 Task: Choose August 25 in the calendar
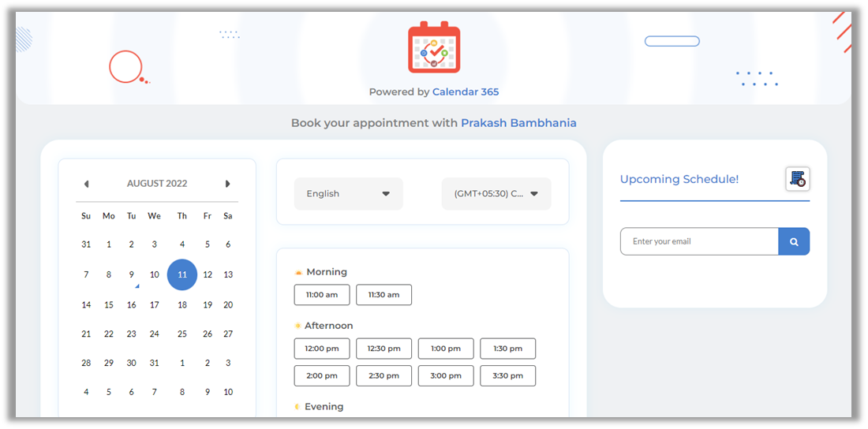tap(182, 334)
